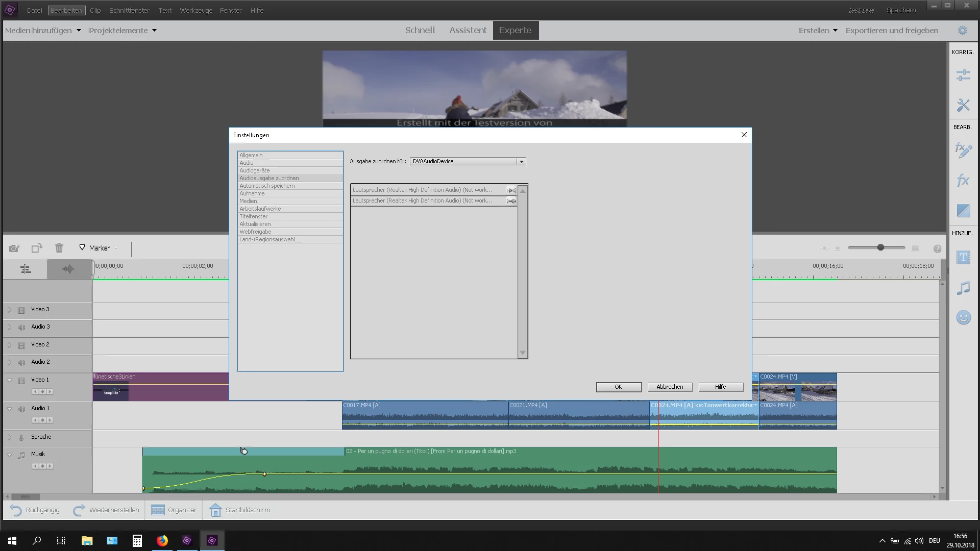Open the Tools panel wrench icon
Image resolution: width=980 pixels, height=551 pixels.
963,106
